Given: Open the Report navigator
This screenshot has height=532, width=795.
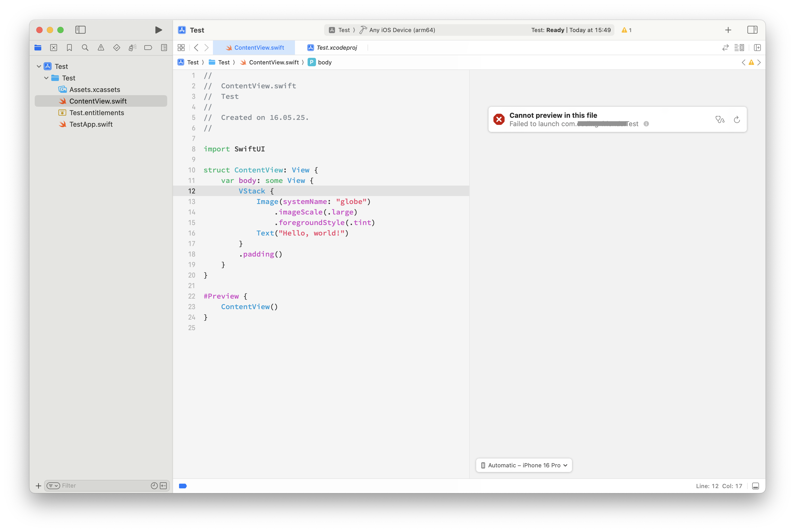Looking at the screenshot, I should [x=164, y=48].
